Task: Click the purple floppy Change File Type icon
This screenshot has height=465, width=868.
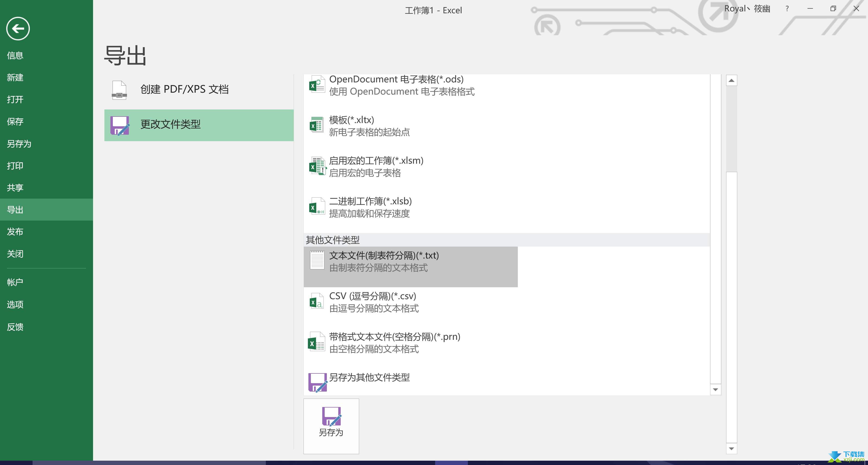Action: (120, 125)
